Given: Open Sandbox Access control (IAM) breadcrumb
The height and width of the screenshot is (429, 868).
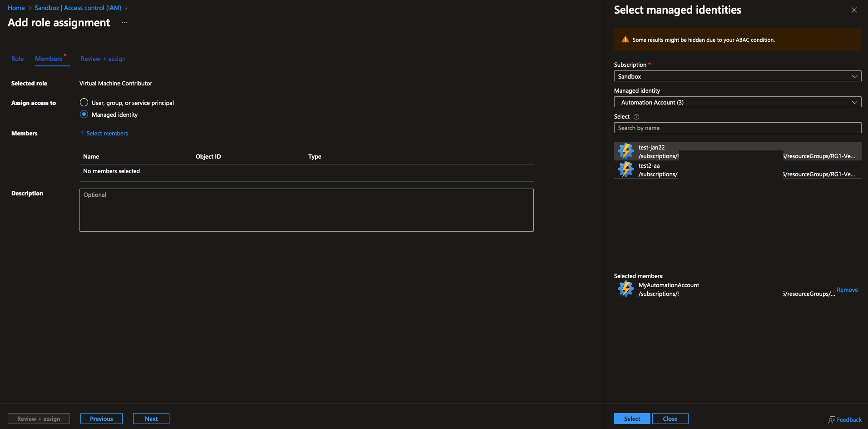Looking at the screenshot, I should tap(78, 8).
